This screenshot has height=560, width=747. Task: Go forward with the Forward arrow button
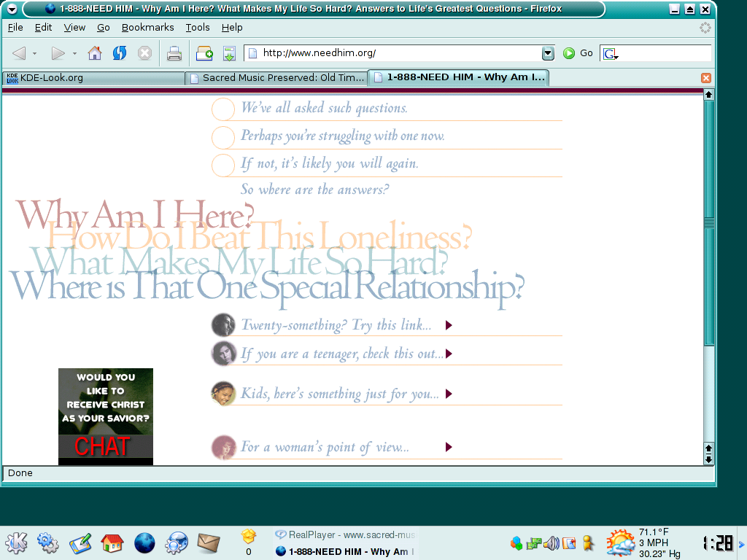[x=58, y=52]
